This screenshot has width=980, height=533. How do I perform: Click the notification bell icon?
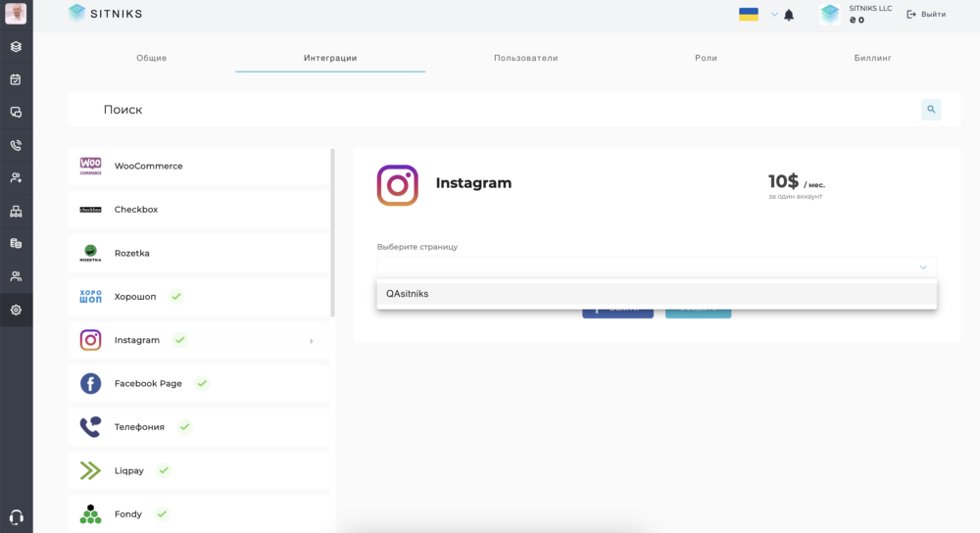[x=789, y=15]
